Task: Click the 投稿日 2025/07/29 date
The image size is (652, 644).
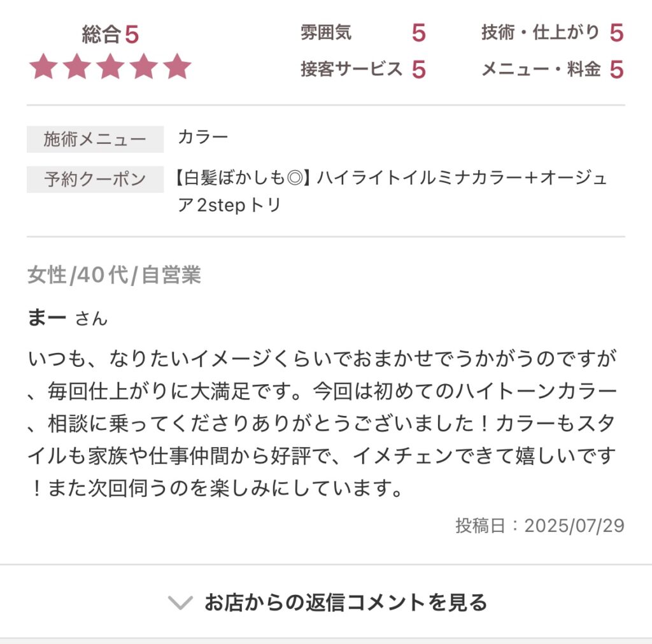Action: 539,526
